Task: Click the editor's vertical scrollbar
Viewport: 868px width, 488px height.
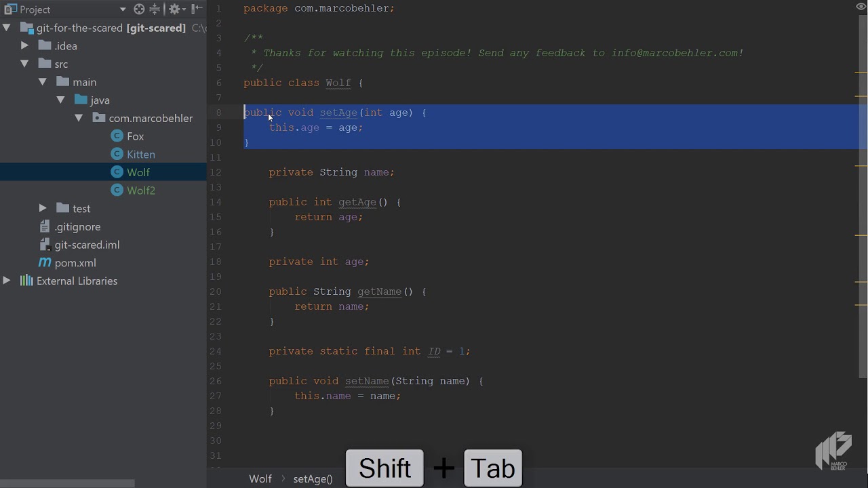Action: 863,197
